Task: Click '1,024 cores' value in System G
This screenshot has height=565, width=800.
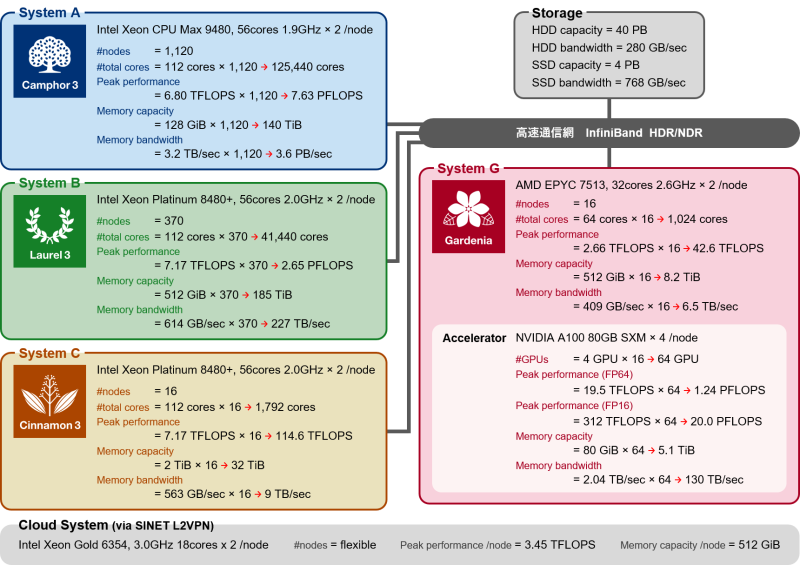Action: click(x=697, y=219)
